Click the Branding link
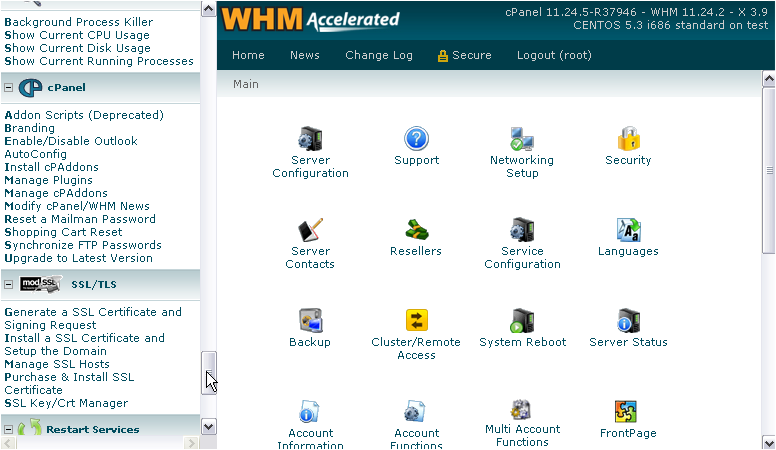 click(30, 128)
